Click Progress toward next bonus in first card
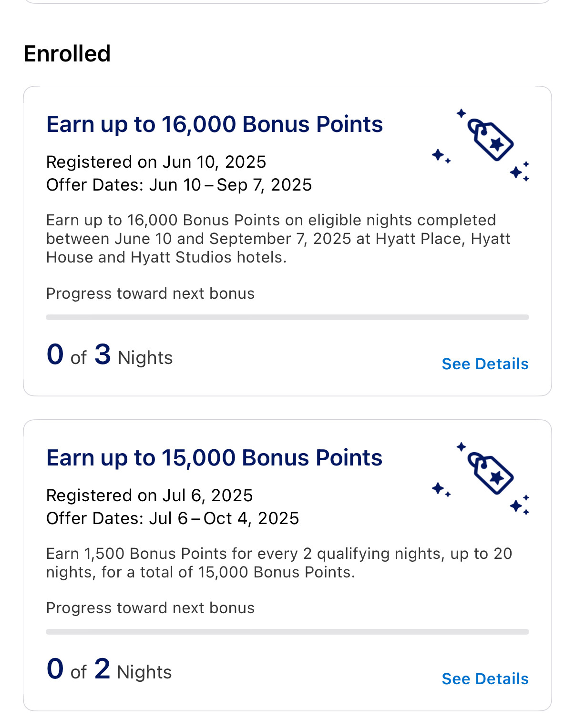The width and height of the screenshot is (575, 728). click(150, 293)
